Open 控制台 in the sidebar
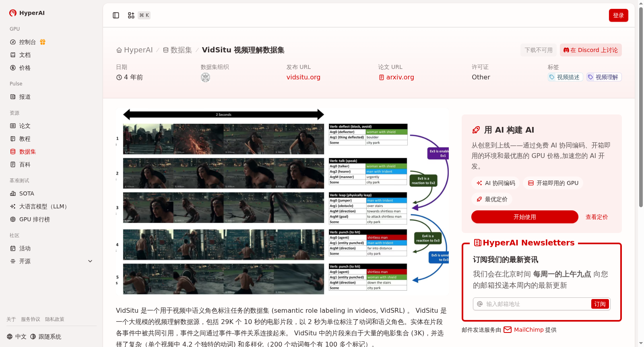 [27, 42]
